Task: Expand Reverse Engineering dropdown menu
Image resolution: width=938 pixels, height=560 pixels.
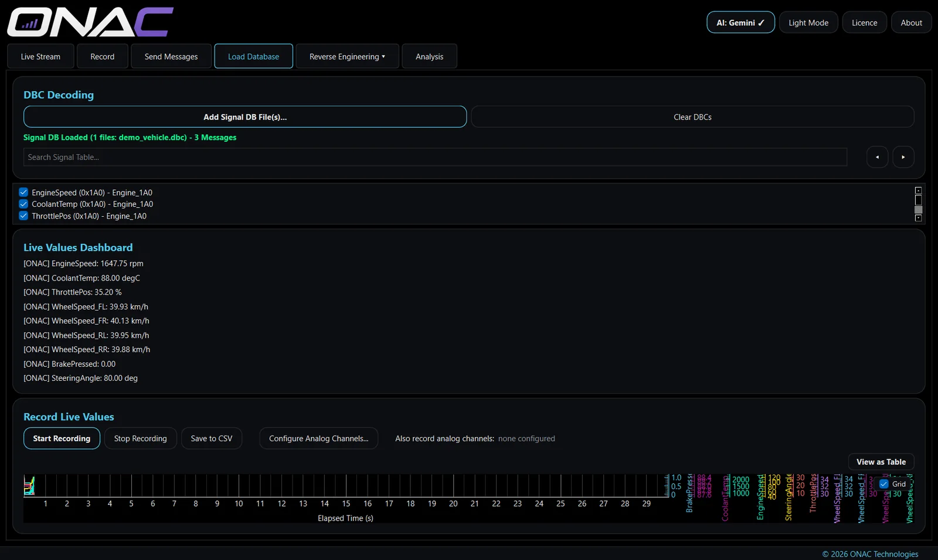Action: coord(347,56)
